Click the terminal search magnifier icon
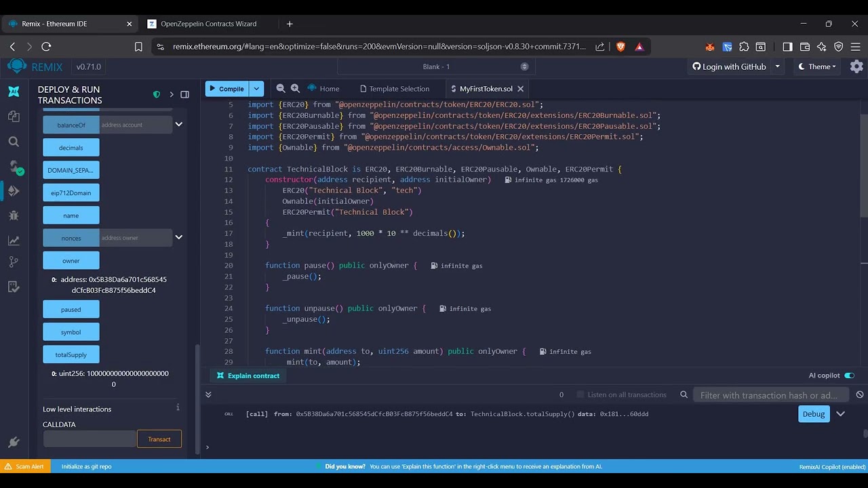Screen dimensions: 868x488 [x=684, y=394]
